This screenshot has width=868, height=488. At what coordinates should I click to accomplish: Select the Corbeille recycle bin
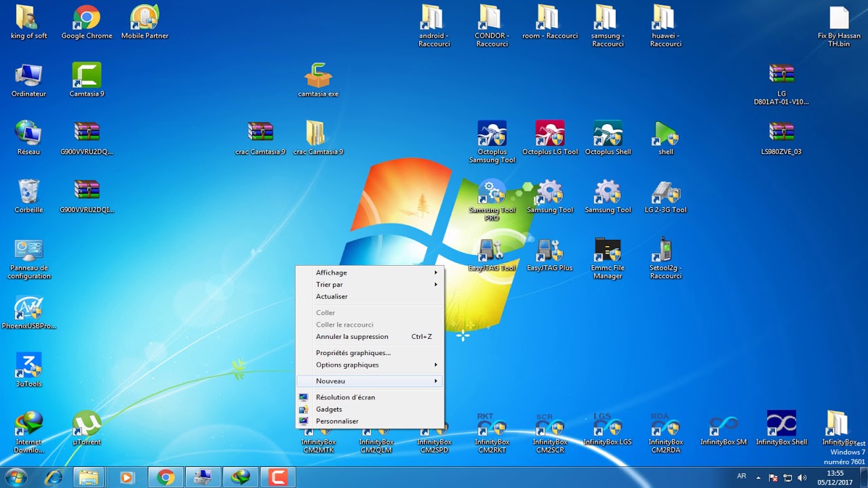(28, 196)
